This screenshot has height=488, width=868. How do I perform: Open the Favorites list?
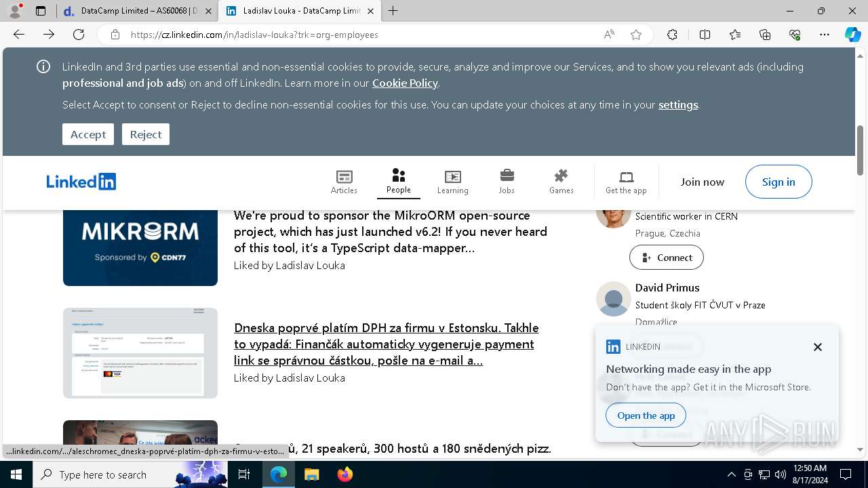click(735, 35)
